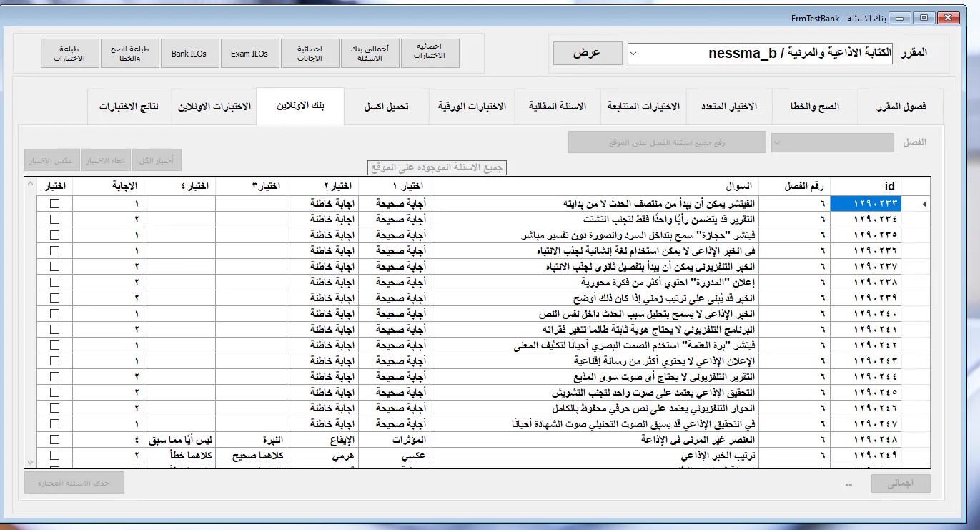Check the checkbox for row ١٢٩٠٢٤٩
This screenshot has height=530, width=980.
(54, 455)
